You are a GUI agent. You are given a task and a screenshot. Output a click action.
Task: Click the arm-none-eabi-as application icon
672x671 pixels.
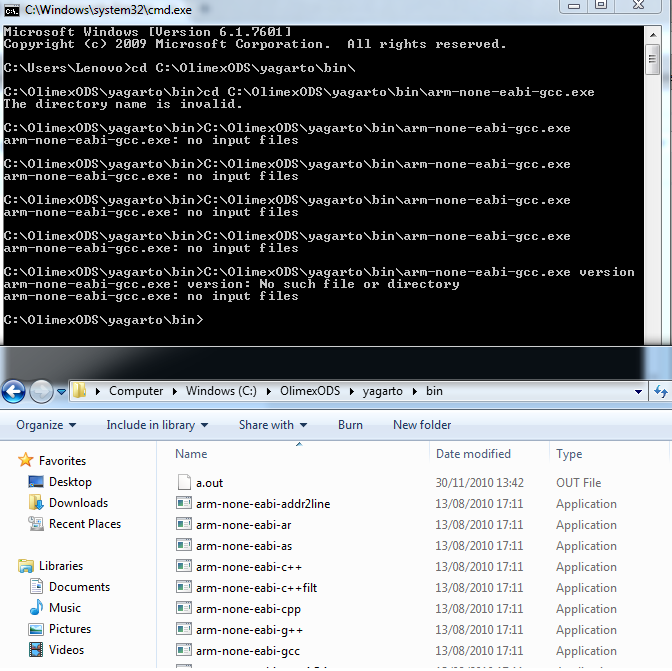click(184, 545)
